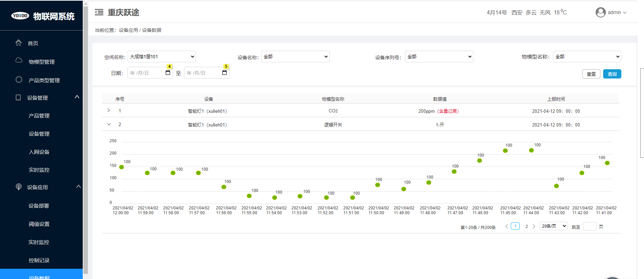Expand table row 1 CO2 details
This screenshot has height=279, width=644.
click(x=108, y=110)
